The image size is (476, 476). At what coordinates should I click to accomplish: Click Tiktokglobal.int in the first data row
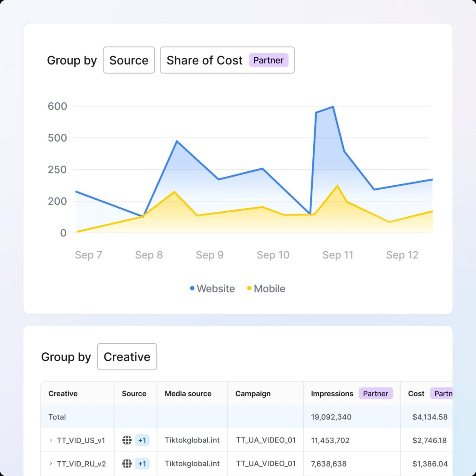[x=192, y=440]
